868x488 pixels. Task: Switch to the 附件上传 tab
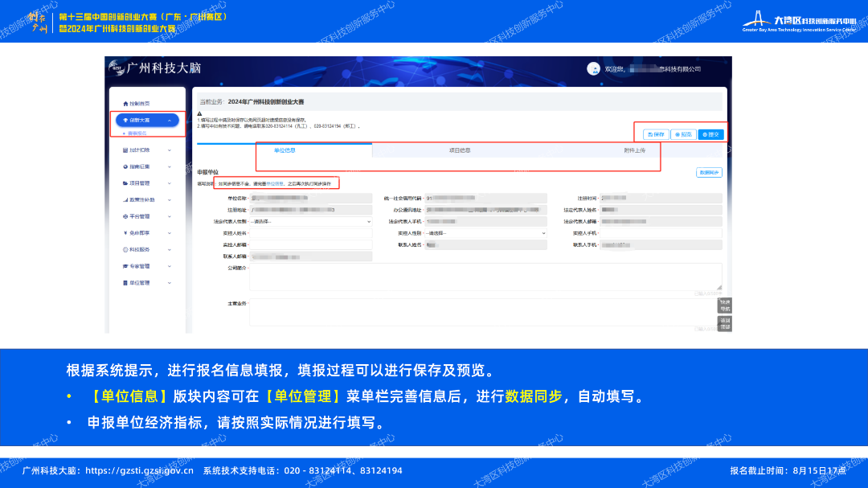pyautogui.click(x=634, y=150)
